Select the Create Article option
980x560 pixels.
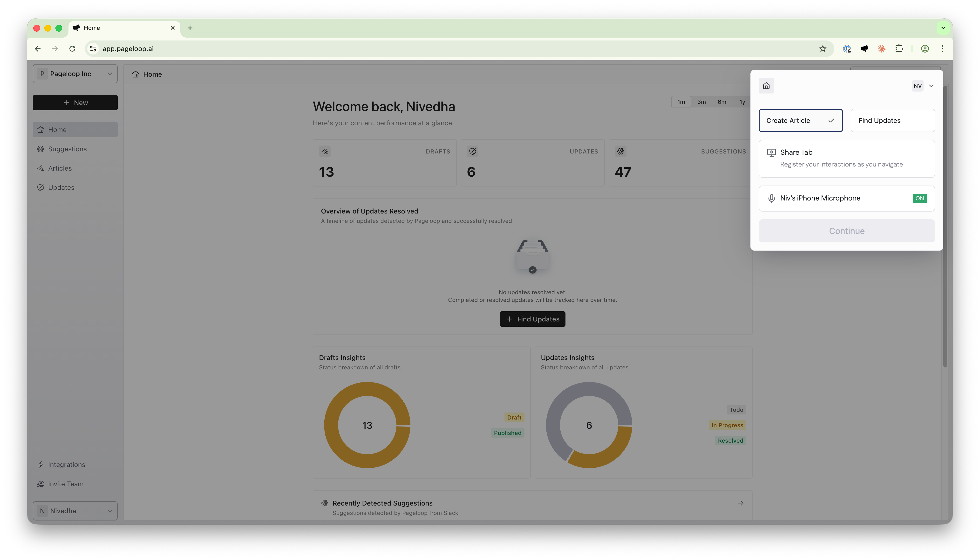point(800,120)
